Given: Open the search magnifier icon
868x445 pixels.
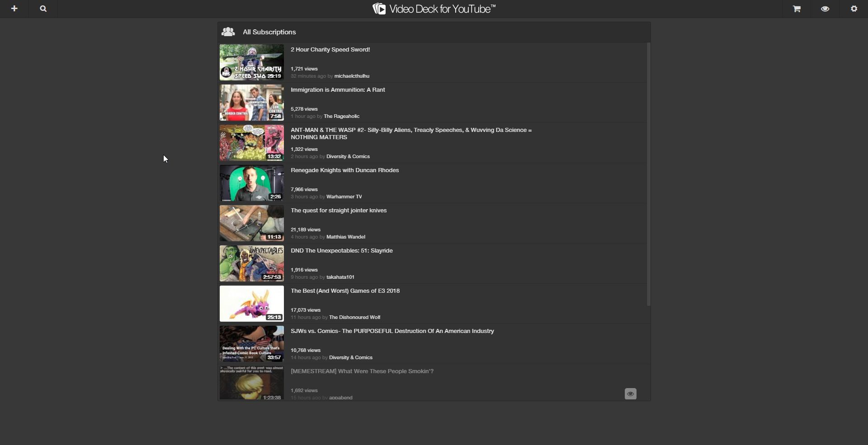Looking at the screenshot, I should [43, 9].
